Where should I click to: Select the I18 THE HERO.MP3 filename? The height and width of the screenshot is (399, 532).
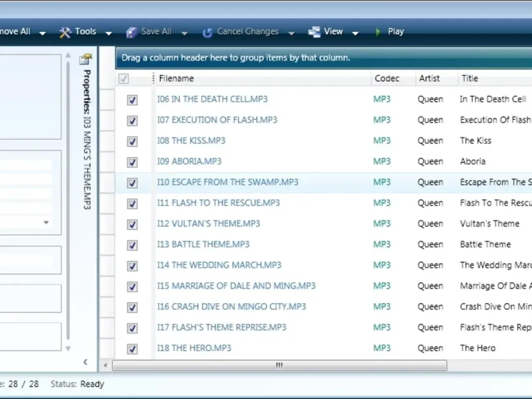point(194,348)
